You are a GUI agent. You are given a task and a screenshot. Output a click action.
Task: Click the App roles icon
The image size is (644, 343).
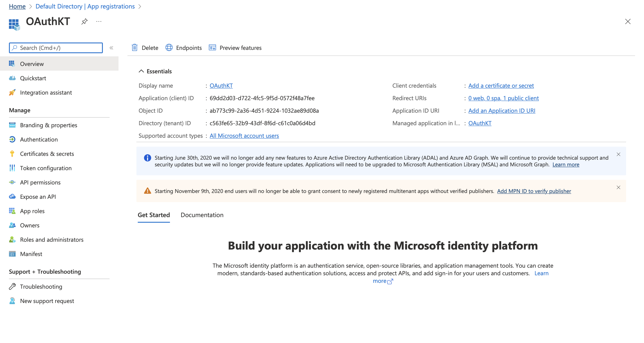pyautogui.click(x=12, y=211)
